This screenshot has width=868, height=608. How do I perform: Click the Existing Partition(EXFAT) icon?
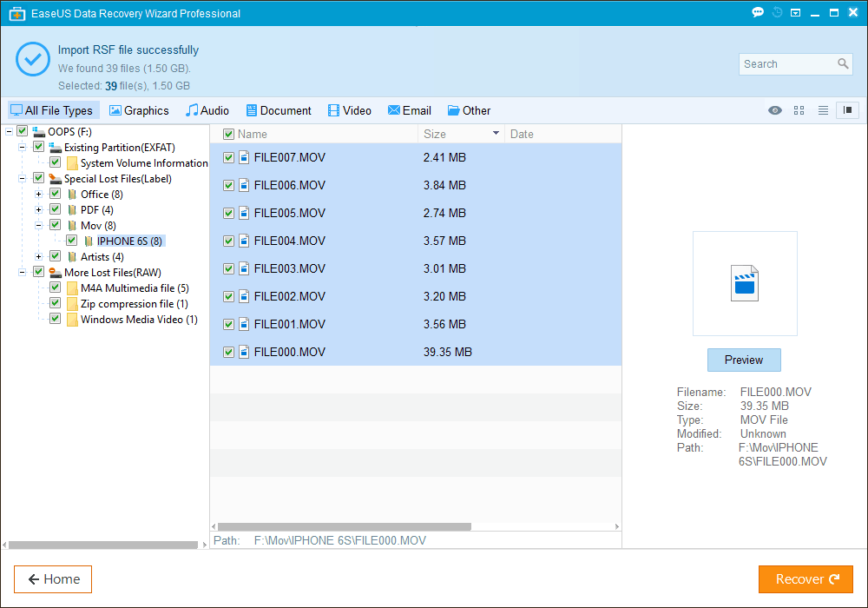click(x=56, y=148)
